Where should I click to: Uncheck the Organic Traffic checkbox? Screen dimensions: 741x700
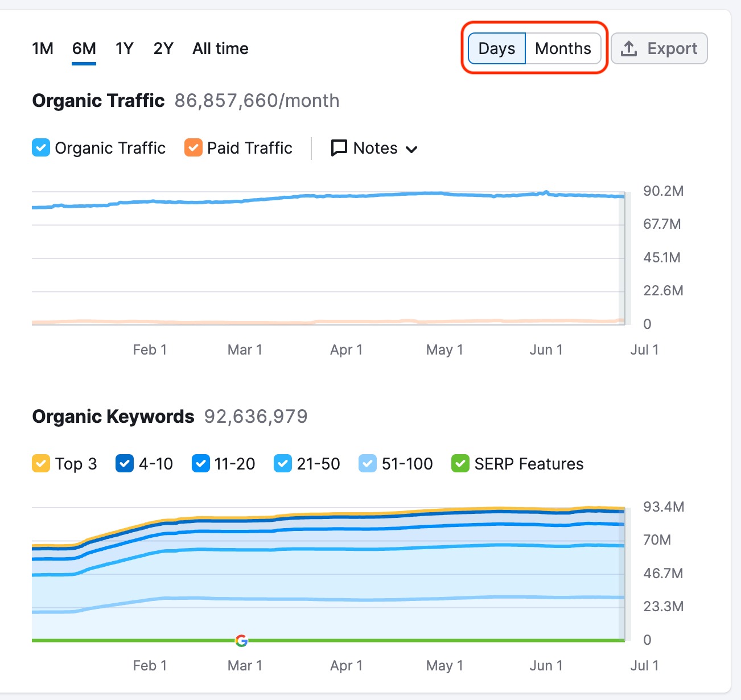point(41,148)
